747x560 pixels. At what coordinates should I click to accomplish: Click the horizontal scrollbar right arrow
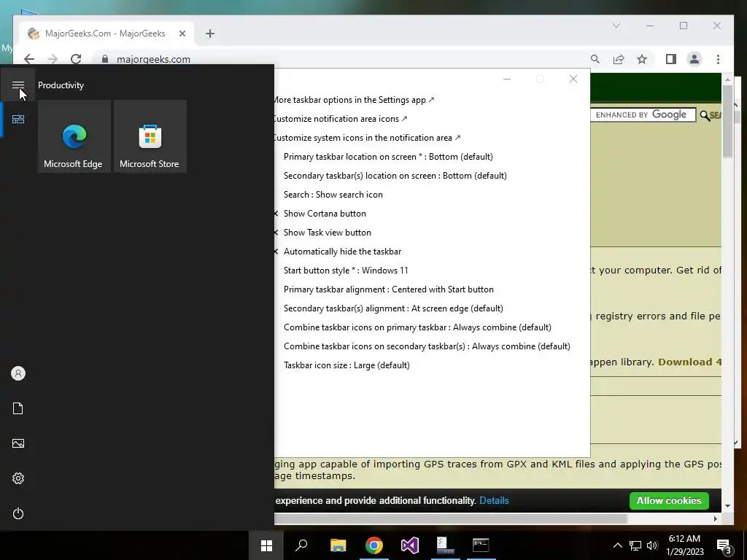pos(715,518)
